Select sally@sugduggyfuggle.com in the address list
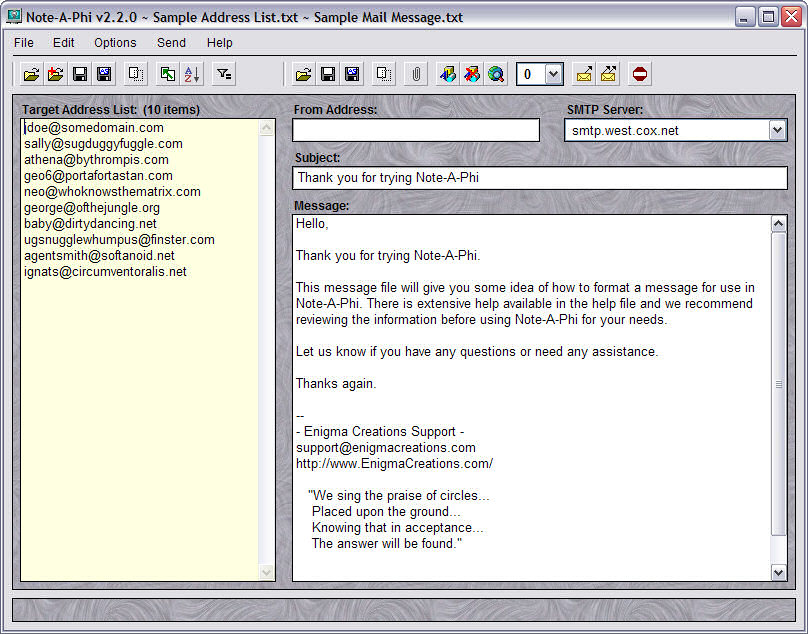Image resolution: width=808 pixels, height=634 pixels. pyautogui.click(x=103, y=144)
